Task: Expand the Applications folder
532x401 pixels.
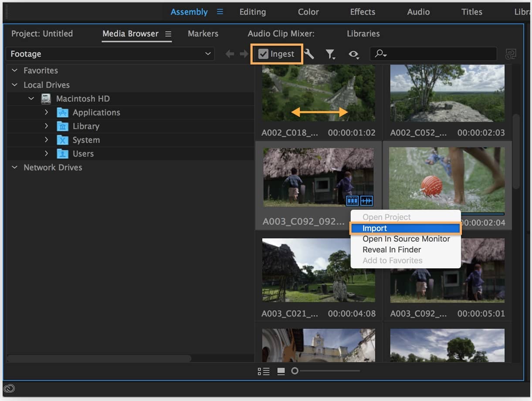Action: tap(46, 112)
